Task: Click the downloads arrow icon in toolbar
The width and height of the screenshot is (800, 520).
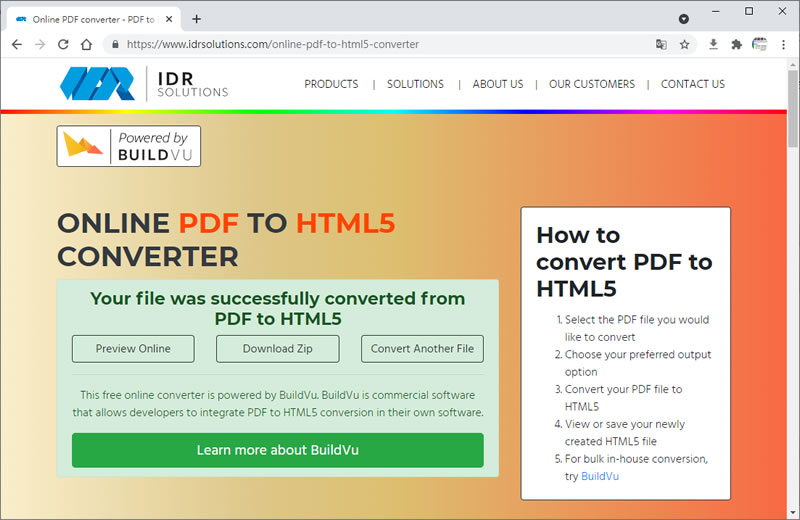Action: point(714,44)
